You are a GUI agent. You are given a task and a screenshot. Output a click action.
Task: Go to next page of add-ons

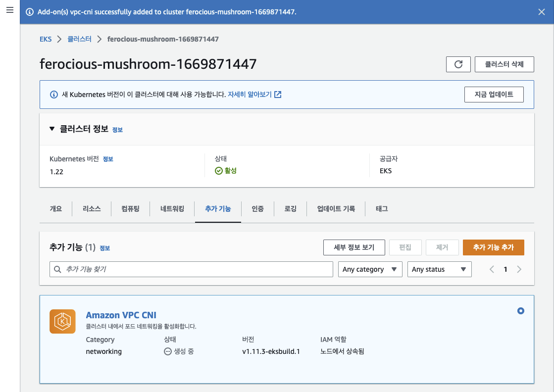pyautogui.click(x=519, y=269)
